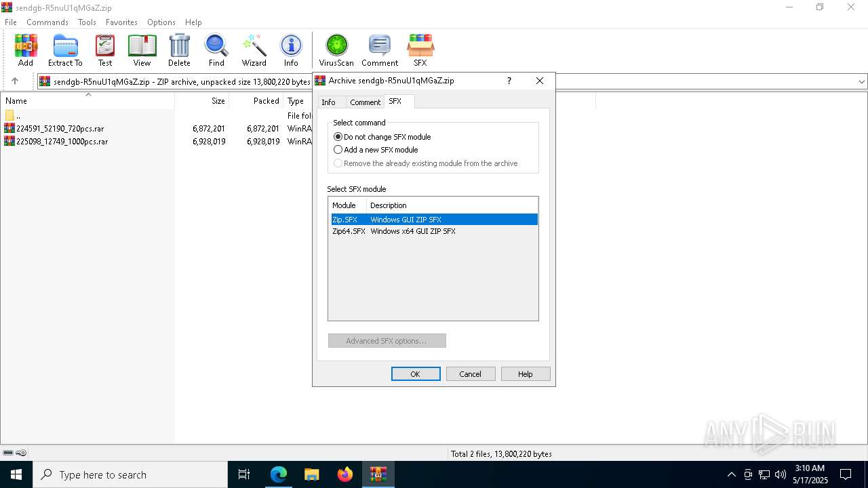Confirm dialog with OK button
The height and width of the screenshot is (488, 868).
point(416,374)
